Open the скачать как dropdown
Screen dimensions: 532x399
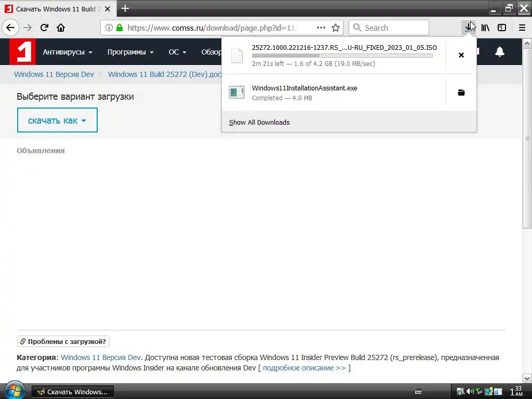[x=57, y=120]
